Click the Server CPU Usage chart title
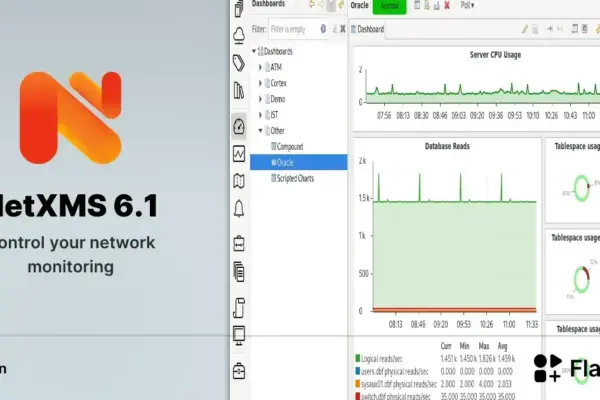The width and height of the screenshot is (600, 400). pos(495,55)
